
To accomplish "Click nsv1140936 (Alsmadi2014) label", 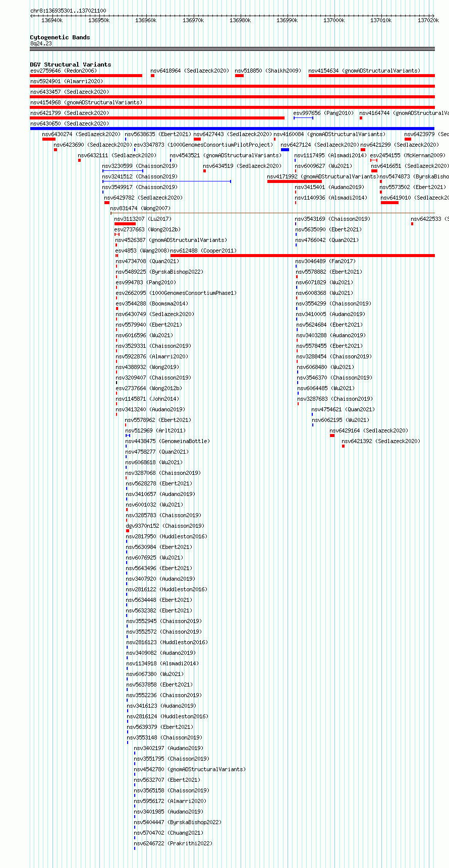I will (331, 198).
